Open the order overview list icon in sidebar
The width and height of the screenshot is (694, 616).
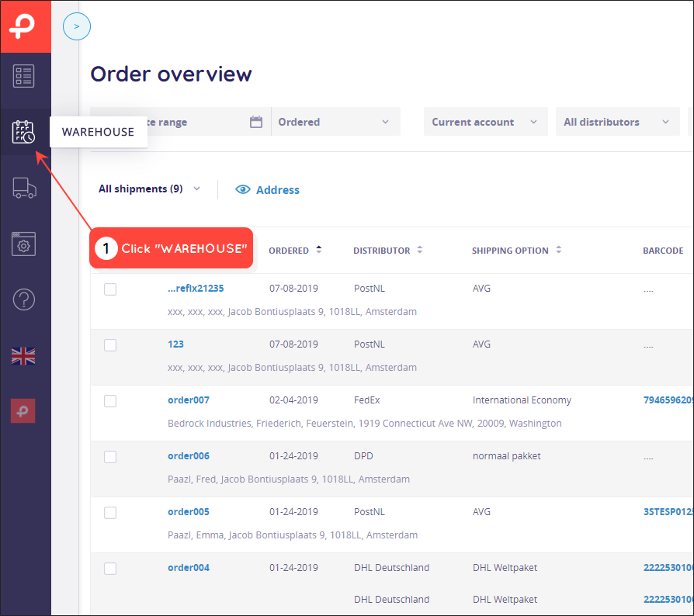coord(23,76)
